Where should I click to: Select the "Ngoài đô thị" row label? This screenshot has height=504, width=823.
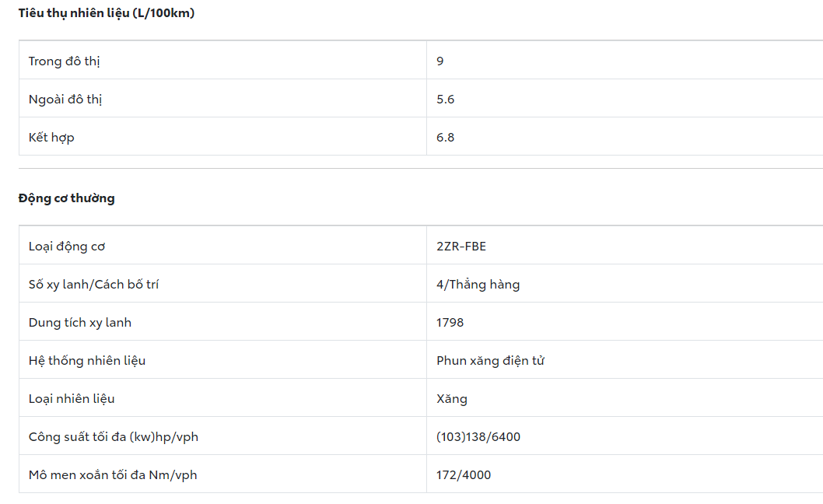pyautogui.click(x=65, y=99)
